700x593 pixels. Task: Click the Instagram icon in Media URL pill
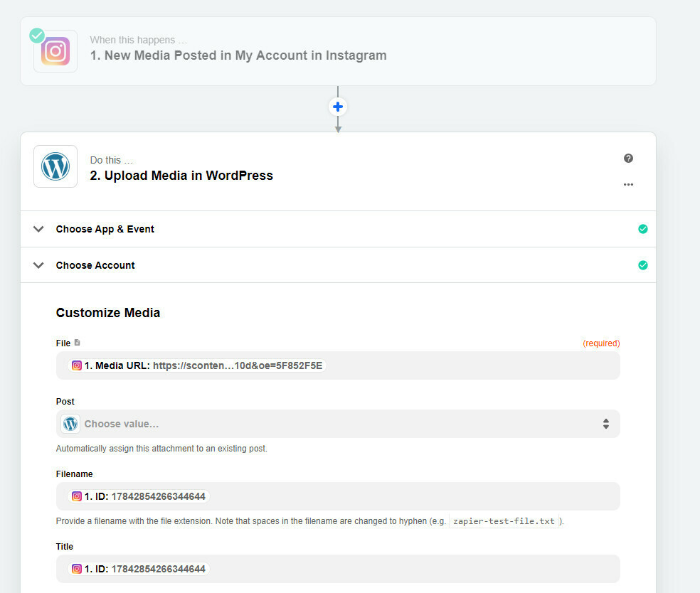coord(77,365)
